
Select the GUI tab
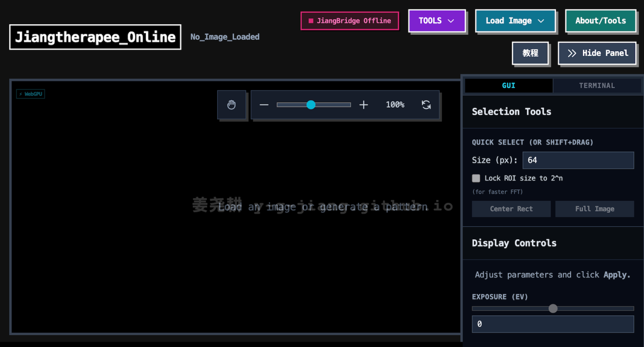509,85
